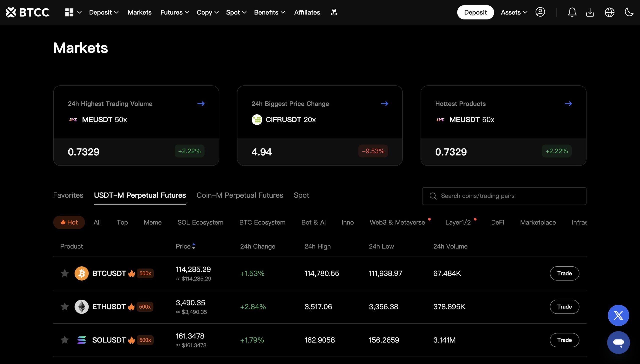
Task: Select Web3 & Metaverse filter
Action: coord(397,222)
